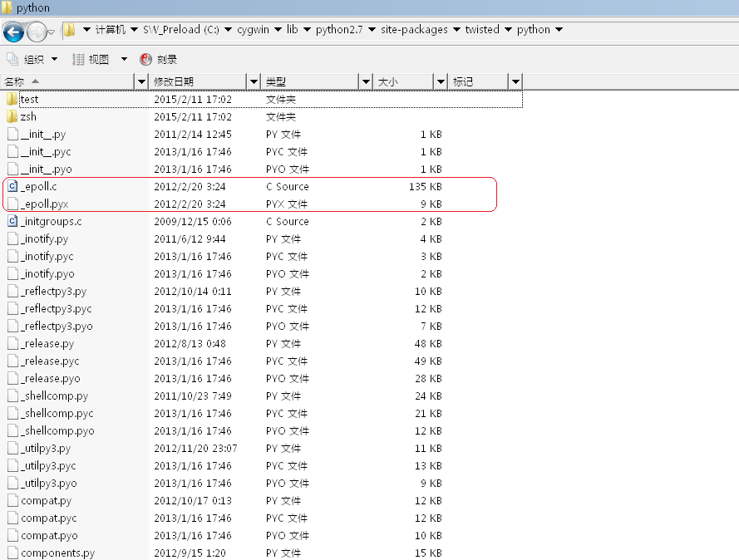Screen dimensions: 739x560
Task: Open the Organize (组织) menu
Action: click(x=33, y=59)
